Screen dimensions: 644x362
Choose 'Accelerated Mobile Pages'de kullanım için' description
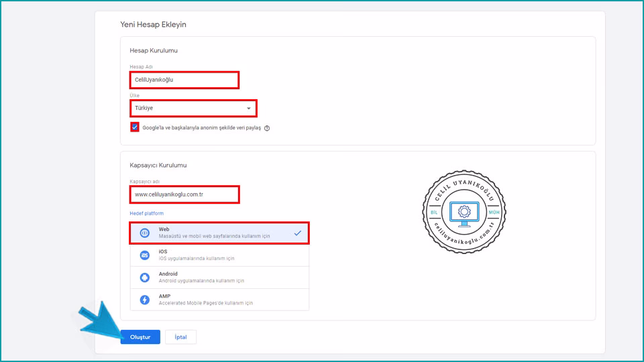pyautogui.click(x=206, y=303)
